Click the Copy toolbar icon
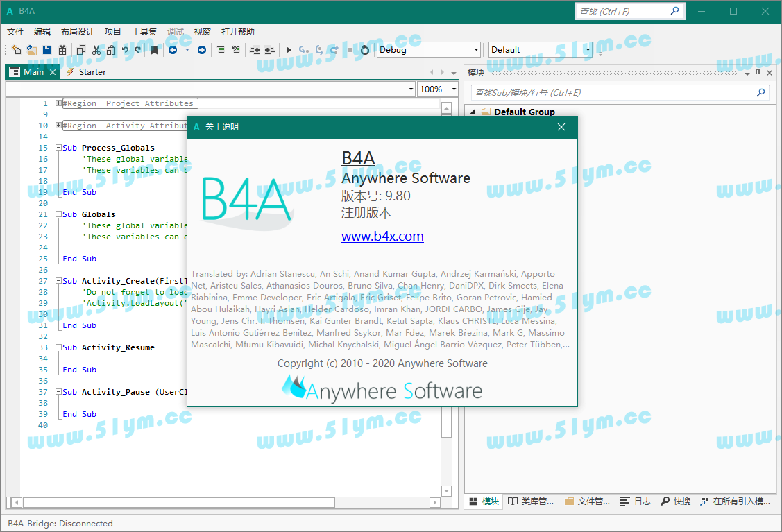This screenshot has height=532, width=782. click(x=80, y=49)
